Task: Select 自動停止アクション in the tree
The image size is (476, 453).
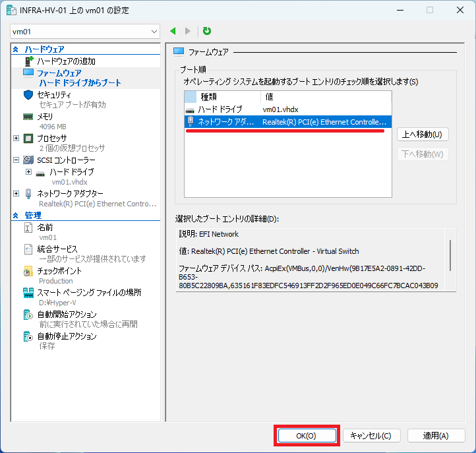Action: [67, 336]
